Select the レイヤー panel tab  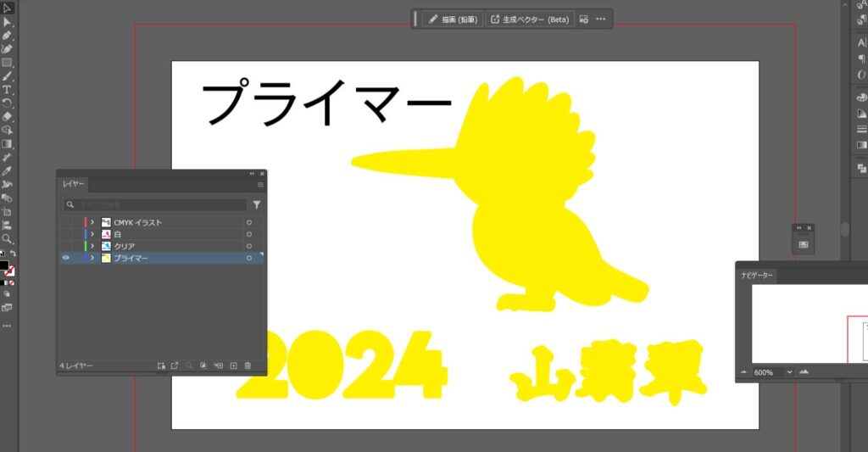[x=72, y=184]
